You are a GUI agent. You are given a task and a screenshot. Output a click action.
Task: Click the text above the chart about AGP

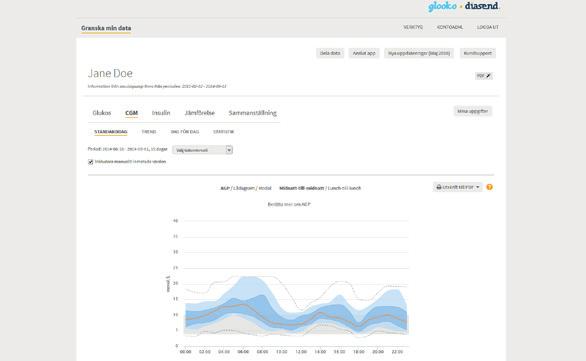tap(289, 204)
